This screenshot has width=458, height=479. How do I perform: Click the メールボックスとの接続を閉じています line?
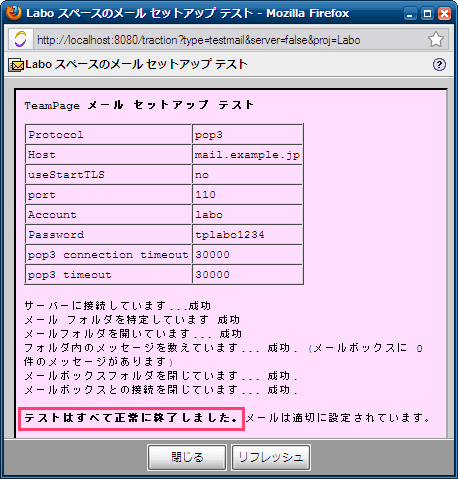161,390
